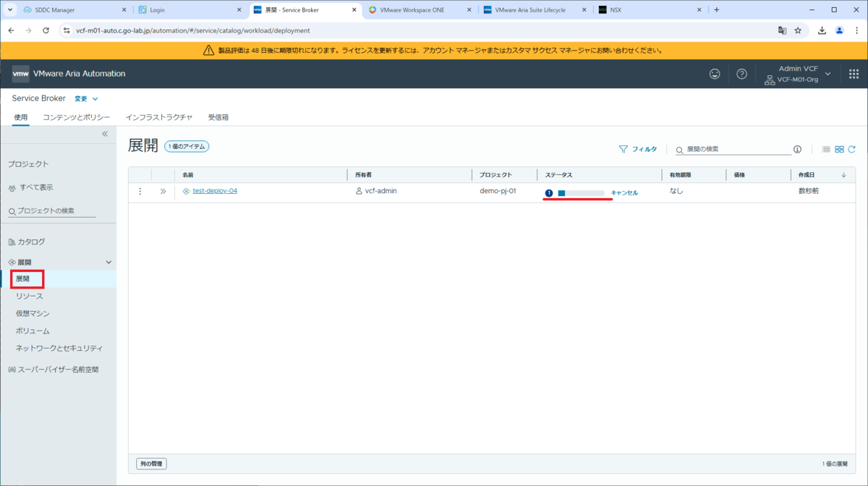This screenshot has width=868, height=486.
Task: Switch to the VMware Workspace ONE browser tab
Action: [x=420, y=10]
